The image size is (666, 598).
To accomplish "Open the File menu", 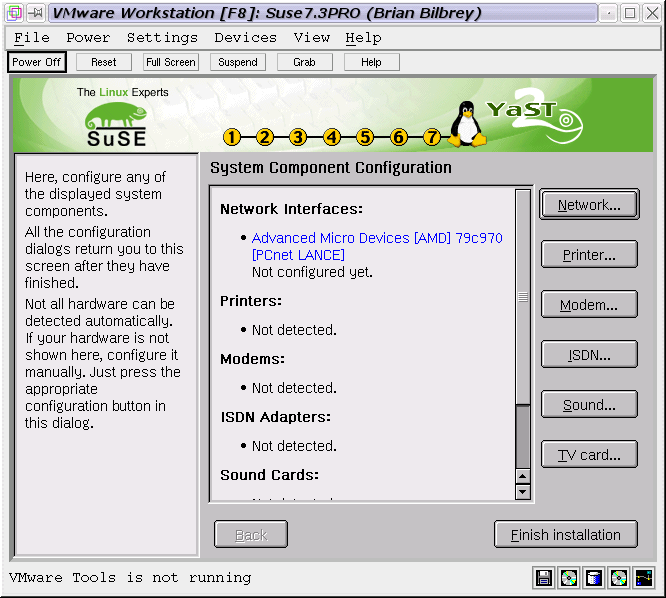I will click(x=32, y=37).
